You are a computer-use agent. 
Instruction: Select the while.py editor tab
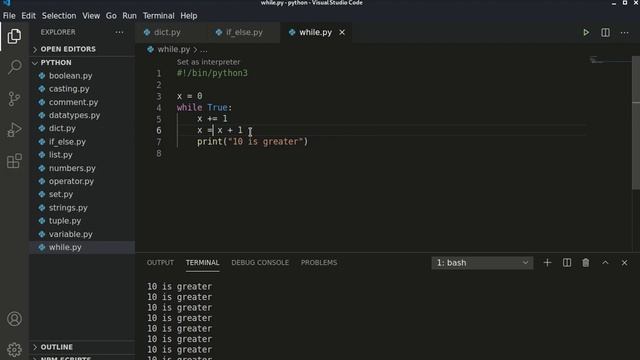click(x=315, y=32)
